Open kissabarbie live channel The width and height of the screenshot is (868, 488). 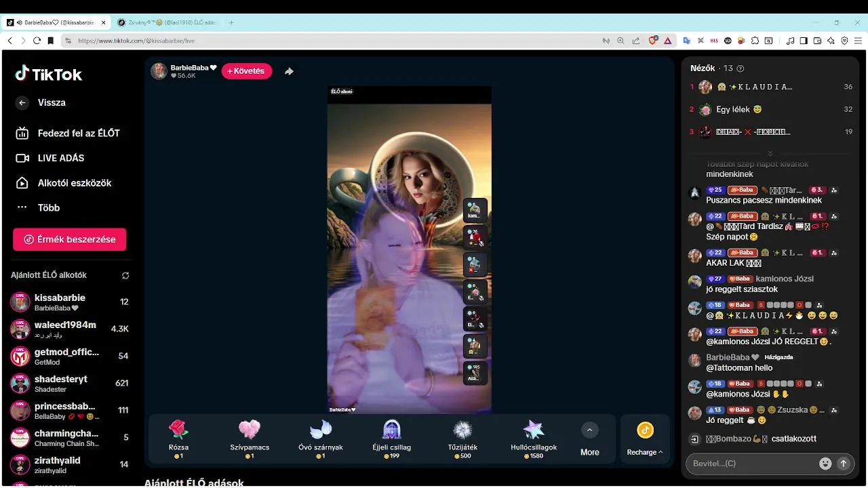click(69, 302)
